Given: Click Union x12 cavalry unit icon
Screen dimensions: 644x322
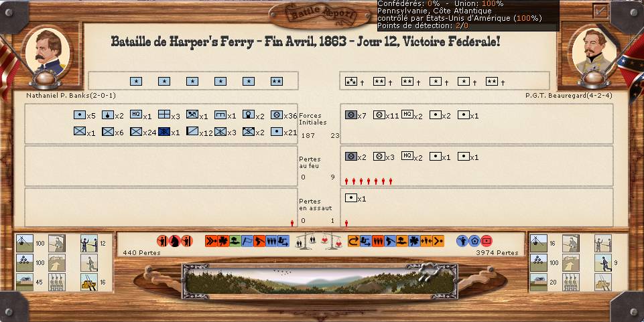Looking at the screenshot, I should coord(192,132).
